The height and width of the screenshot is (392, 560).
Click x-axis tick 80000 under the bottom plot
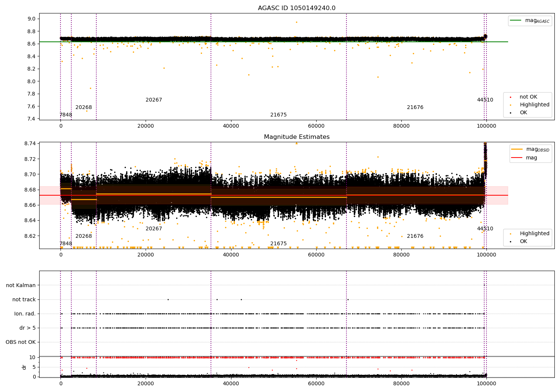[x=401, y=383]
